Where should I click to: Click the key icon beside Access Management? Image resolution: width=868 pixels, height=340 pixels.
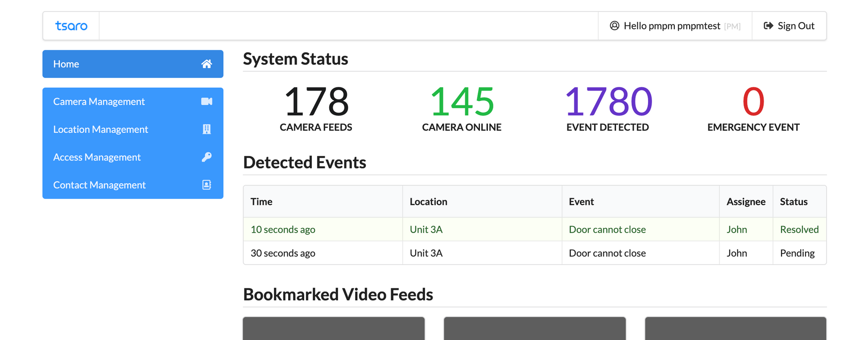pos(207,157)
